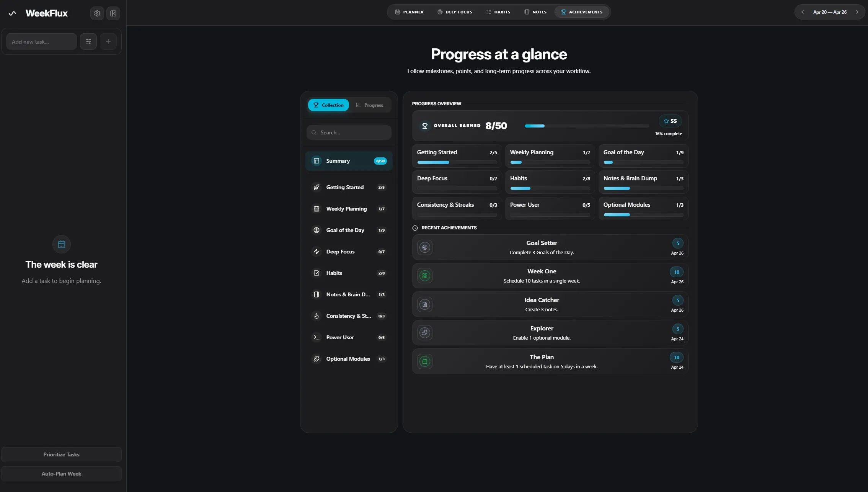Viewport: 868px width, 492px height.
Task: Click the plus icon to add a task
Action: click(x=108, y=41)
